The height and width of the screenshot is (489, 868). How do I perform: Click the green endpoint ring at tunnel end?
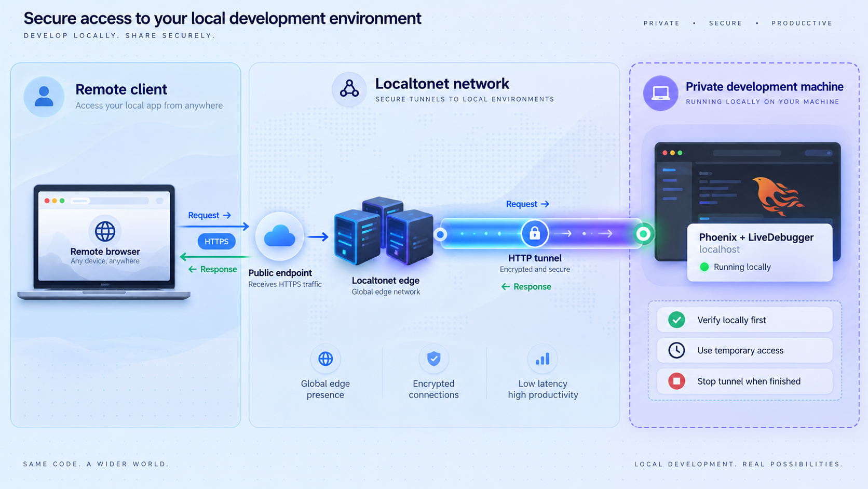[643, 234]
